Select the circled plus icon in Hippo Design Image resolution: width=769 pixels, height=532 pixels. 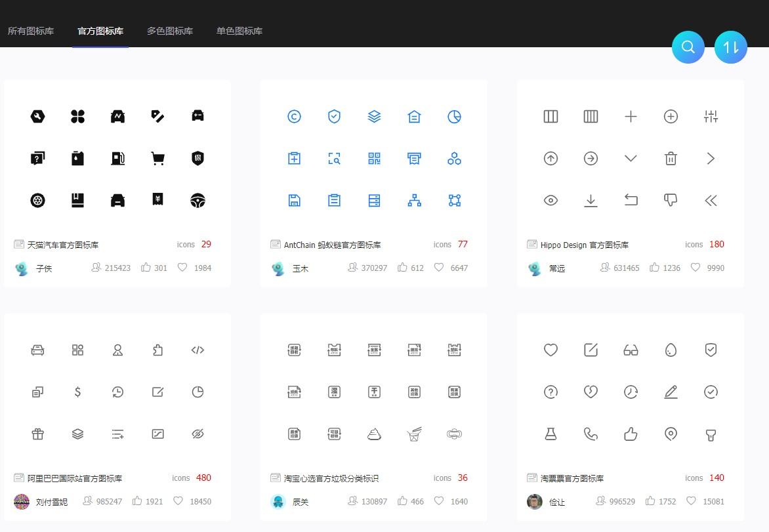[x=671, y=116]
